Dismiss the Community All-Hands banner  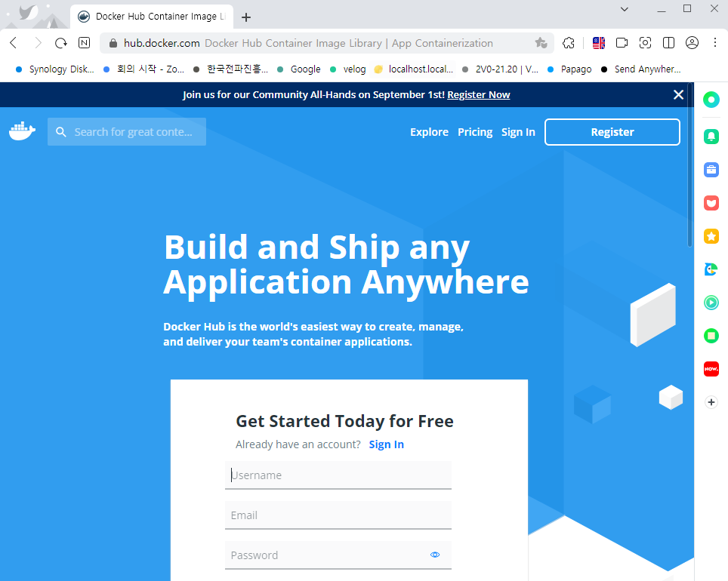[x=678, y=94]
